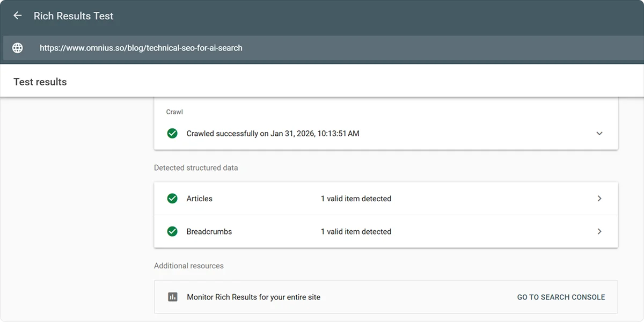The height and width of the screenshot is (322, 644).
Task: Click "1 valid item detected" in Articles row
Action: [x=356, y=199]
